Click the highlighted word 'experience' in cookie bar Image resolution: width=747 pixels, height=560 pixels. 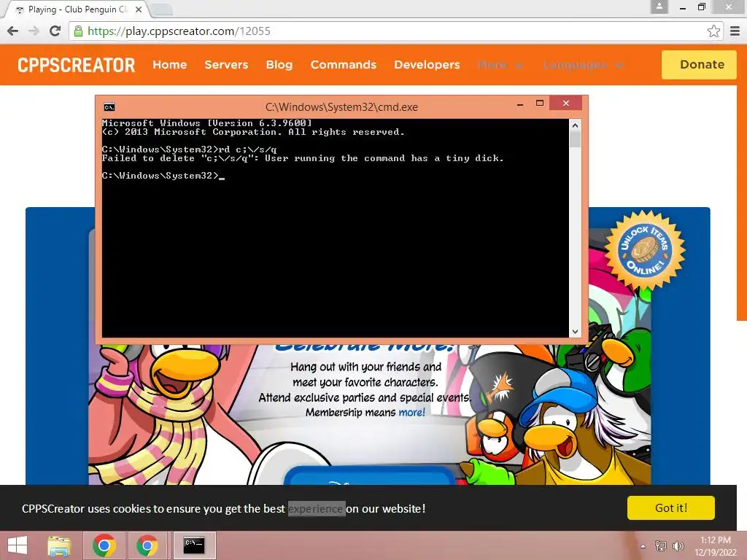point(317,508)
